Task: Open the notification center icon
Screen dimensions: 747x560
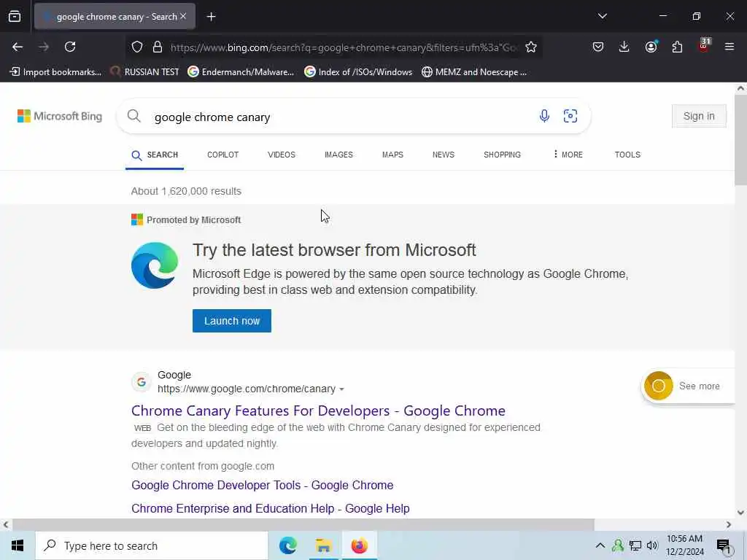Action: point(724,546)
